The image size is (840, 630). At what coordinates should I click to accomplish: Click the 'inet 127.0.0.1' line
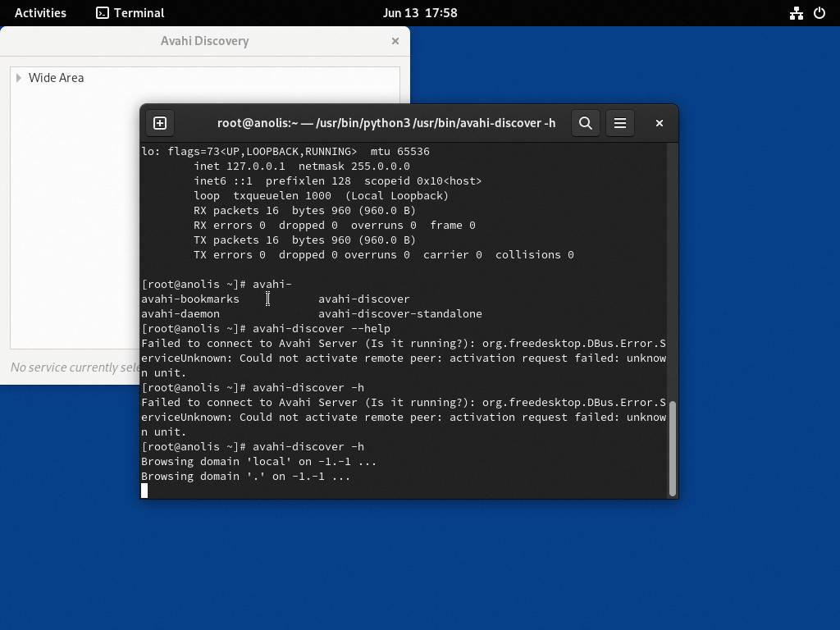pyautogui.click(x=302, y=166)
